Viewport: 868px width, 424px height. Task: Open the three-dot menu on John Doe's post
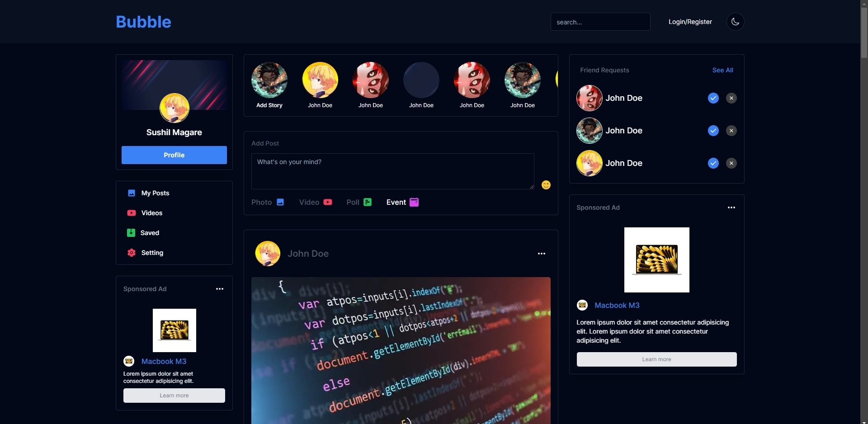click(x=542, y=254)
